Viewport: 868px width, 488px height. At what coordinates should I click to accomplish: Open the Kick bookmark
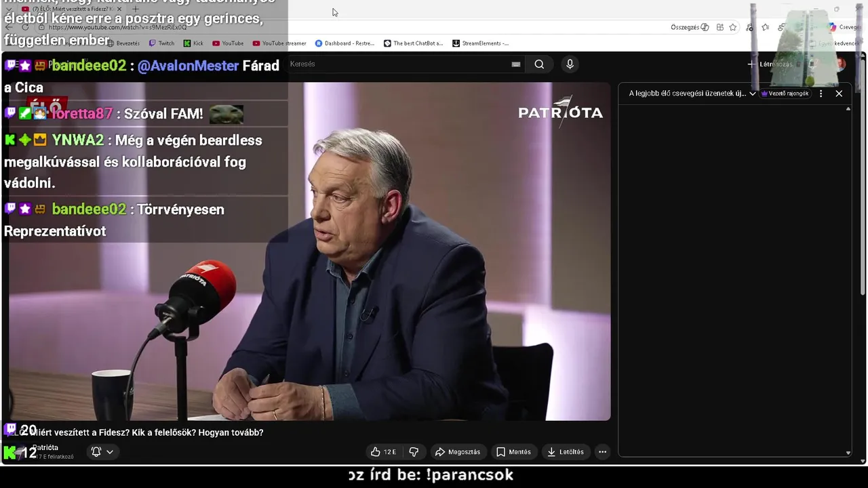tap(193, 43)
